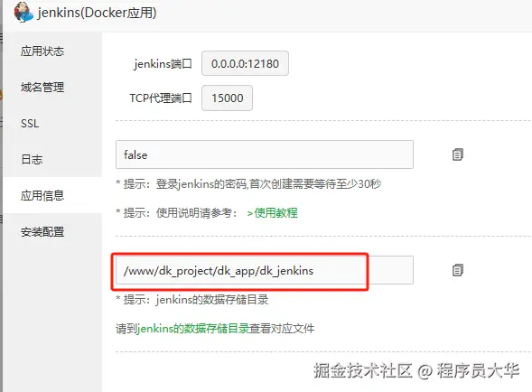Image resolution: width=532 pixels, height=392 pixels.
Task: Focus the password field containing 'false'
Action: point(265,154)
